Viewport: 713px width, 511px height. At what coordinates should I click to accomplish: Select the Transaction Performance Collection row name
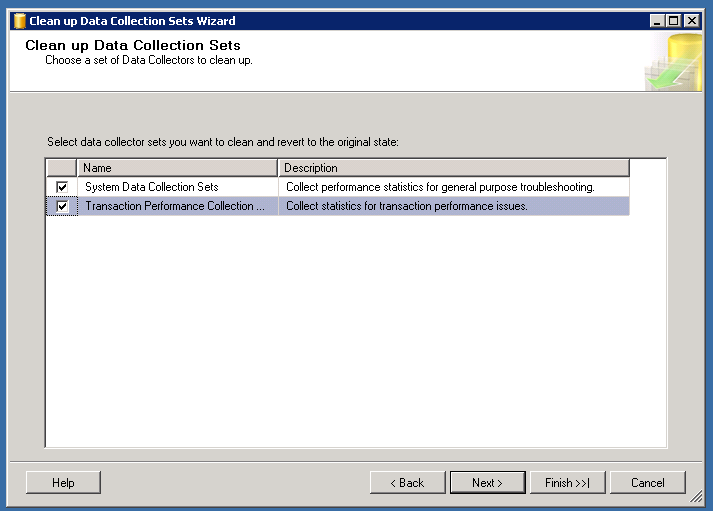(x=174, y=207)
